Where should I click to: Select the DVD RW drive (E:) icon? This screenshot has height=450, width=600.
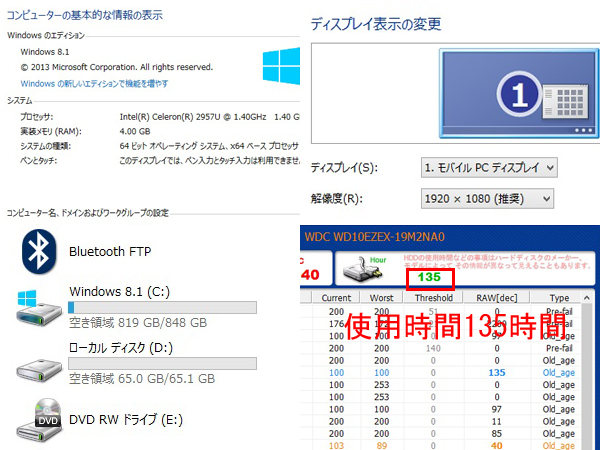point(39,420)
